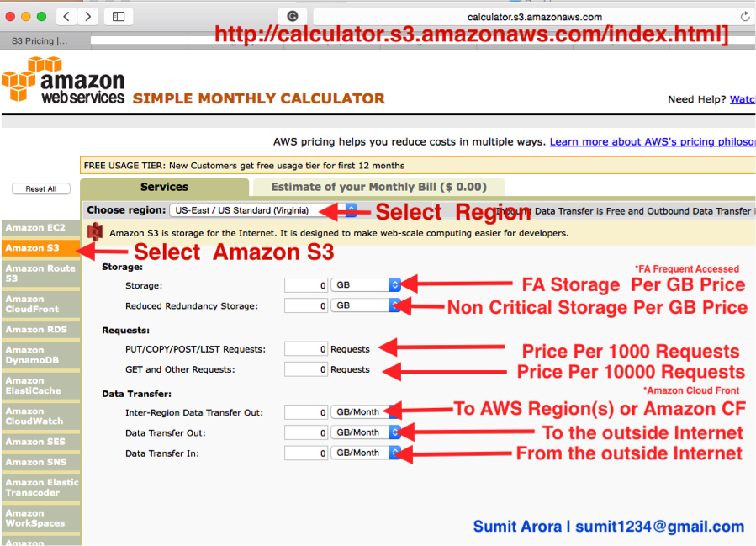Image resolution: width=756 pixels, height=546 pixels.
Task: Open the Choose region dropdown
Action: tap(263, 210)
